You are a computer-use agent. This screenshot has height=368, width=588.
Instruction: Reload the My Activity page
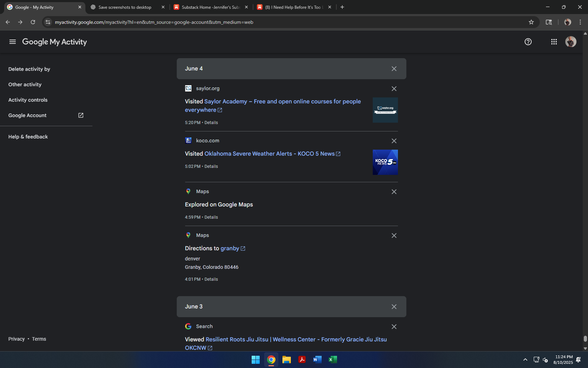click(33, 22)
